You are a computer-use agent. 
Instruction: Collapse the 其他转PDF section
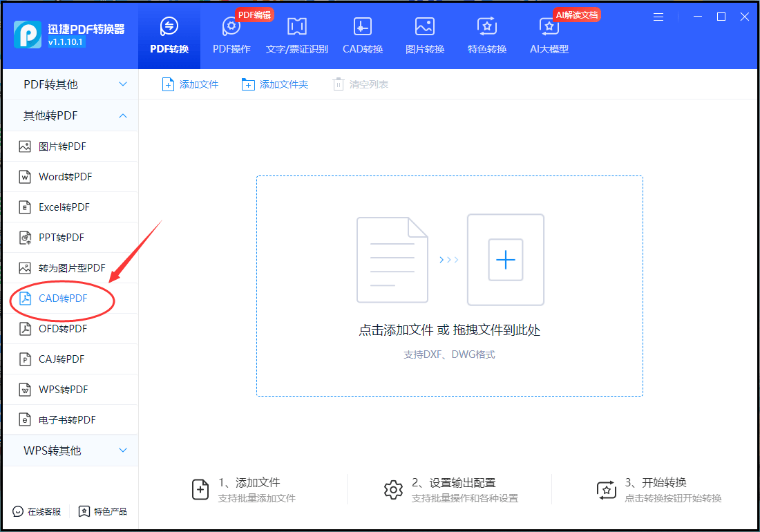70,115
